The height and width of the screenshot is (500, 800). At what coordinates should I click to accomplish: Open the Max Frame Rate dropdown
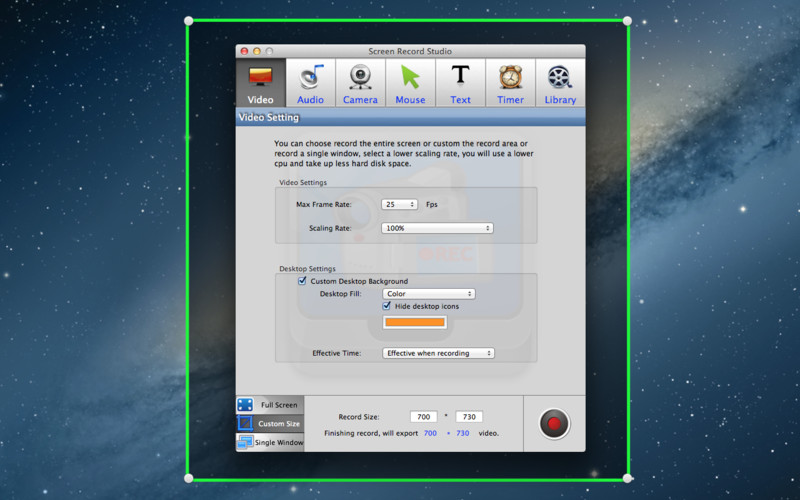click(x=399, y=204)
